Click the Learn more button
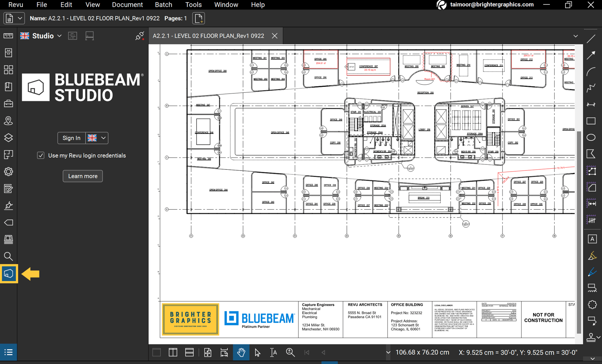 coord(82,176)
